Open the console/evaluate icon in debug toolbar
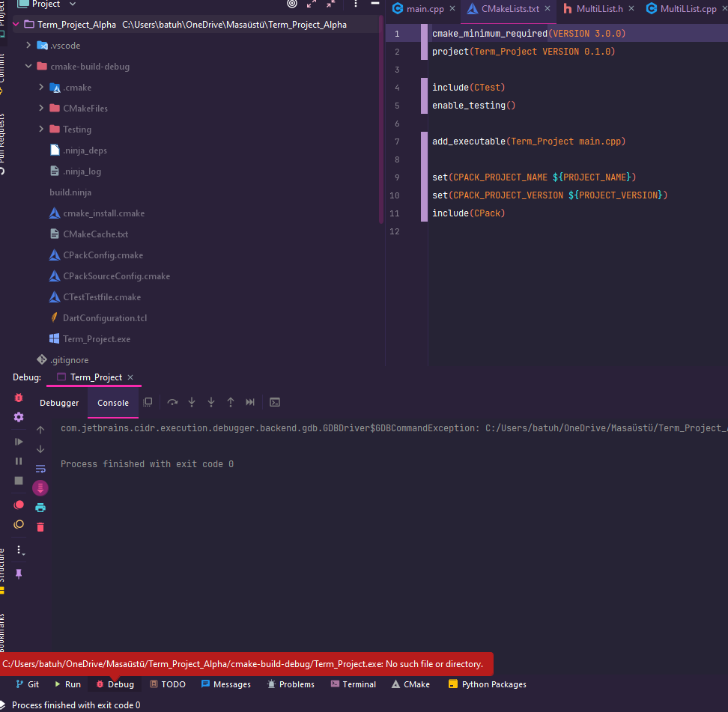728x712 pixels. pos(275,402)
